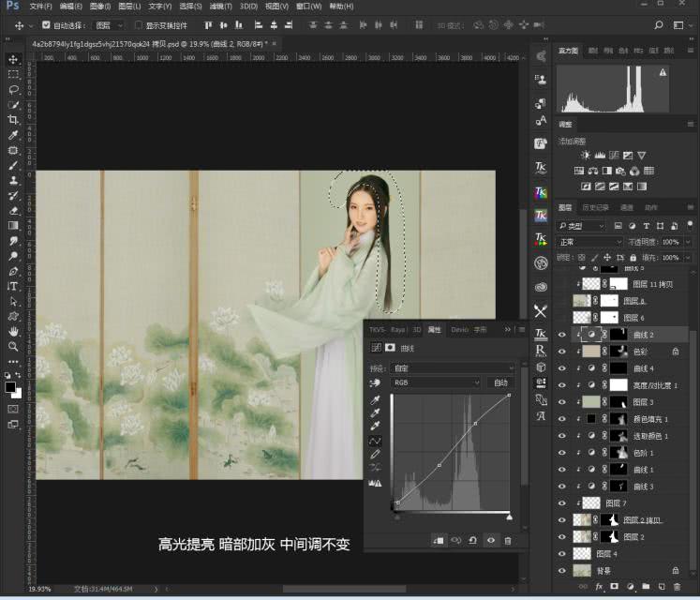Pick the Zoom magnifier tool
This screenshot has width=700, height=600.
click(13, 347)
